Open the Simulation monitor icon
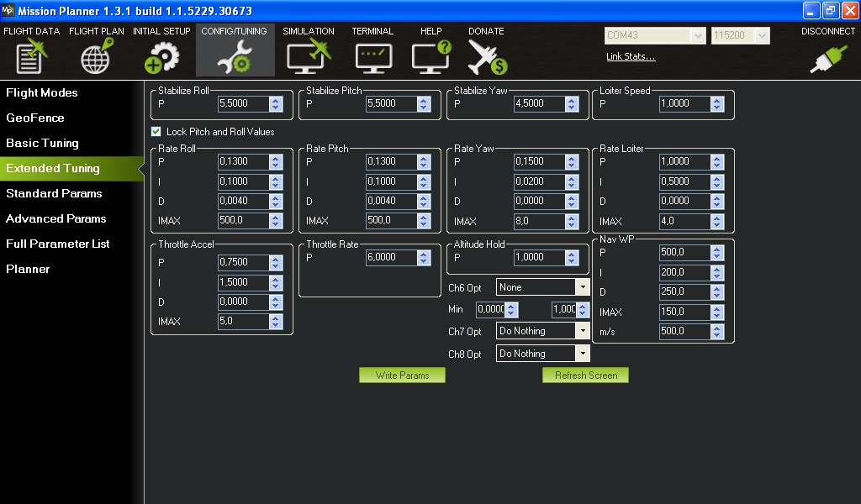This screenshot has width=861, height=504. [x=308, y=57]
